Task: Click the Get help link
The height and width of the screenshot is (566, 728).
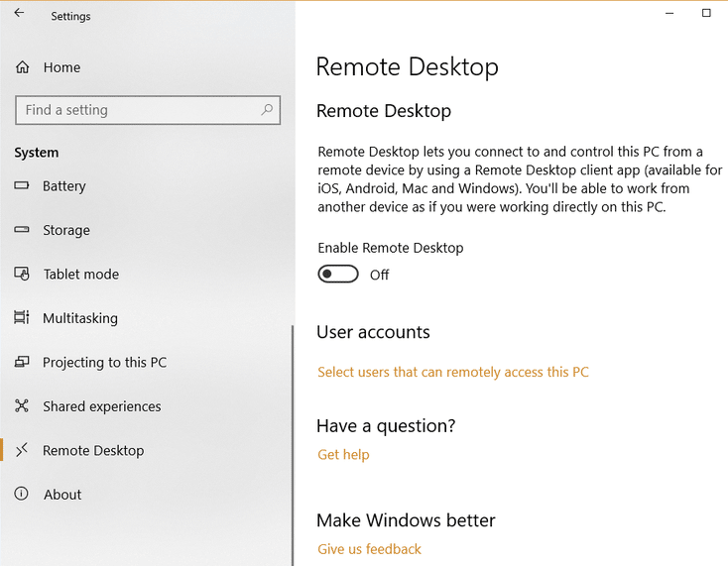Action: 343,455
